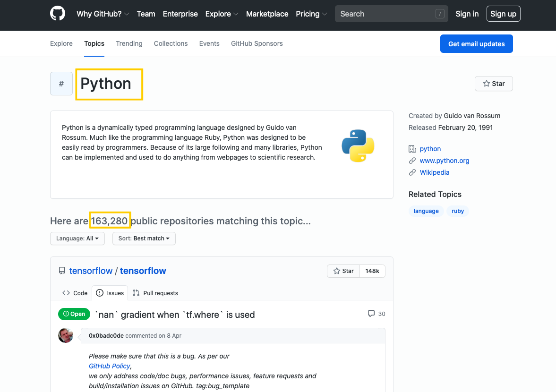The width and height of the screenshot is (556, 392).
Task: Click 0x0badc0de's profile avatar
Action: (66, 335)
